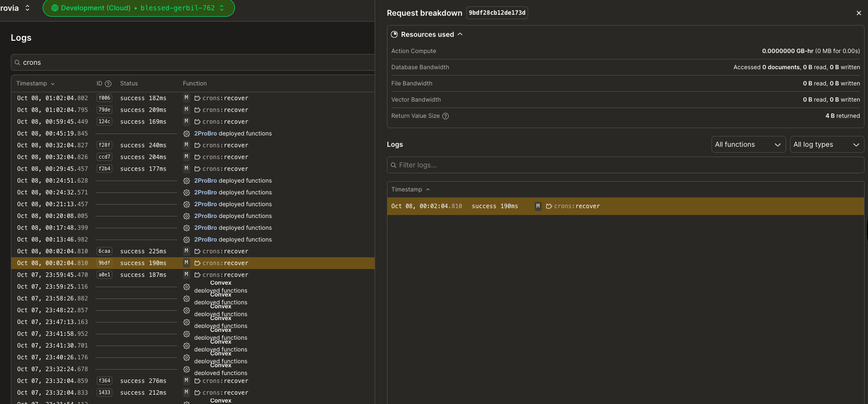Open the deployment selector blessed-gerbil-762
Screen dimensions: 868x404
[x=139, y=8]
